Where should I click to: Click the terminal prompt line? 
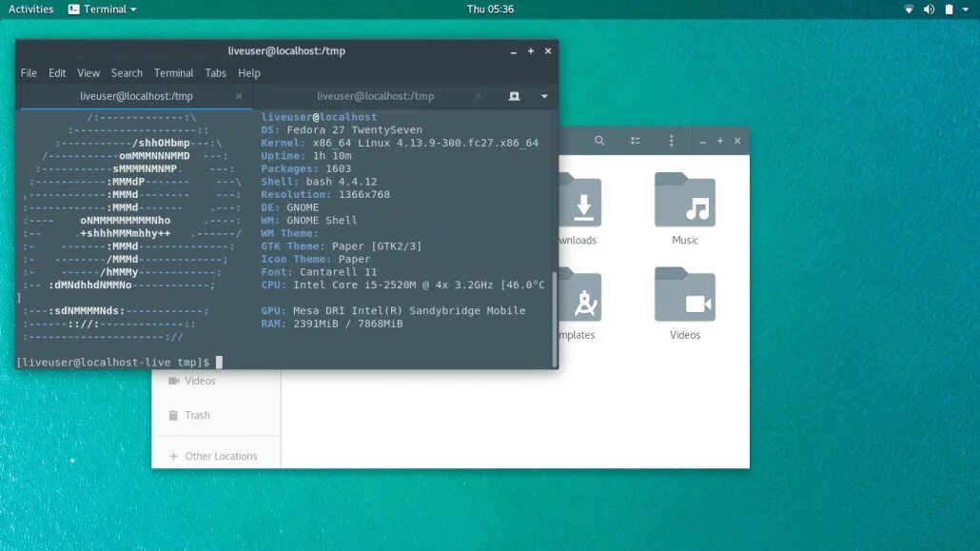119,363
